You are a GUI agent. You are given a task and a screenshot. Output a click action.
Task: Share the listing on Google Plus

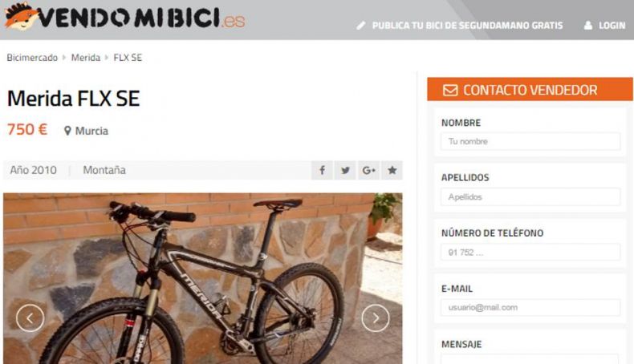[368, 170]
